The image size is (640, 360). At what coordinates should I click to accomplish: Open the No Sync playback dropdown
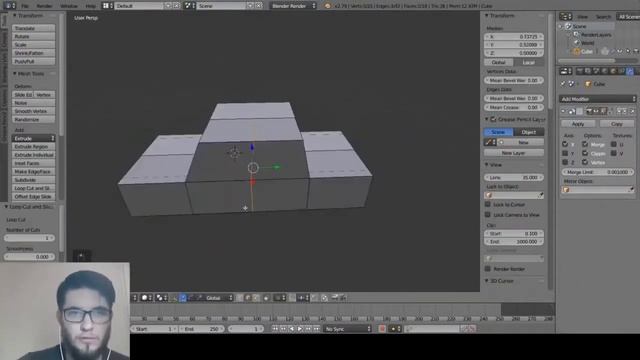pyautogui.click(x=347, y=329)
